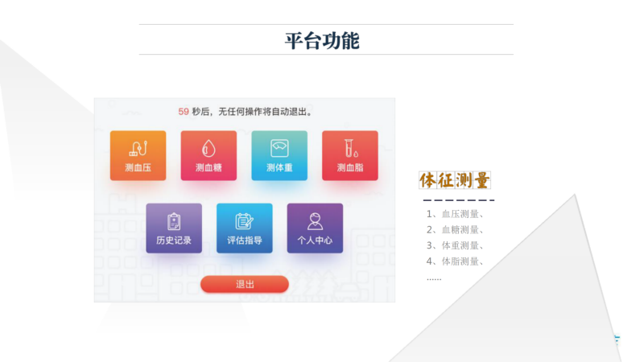
Task: Open the 测血压 blood pressure tile
Action: [x=138, y=155]
